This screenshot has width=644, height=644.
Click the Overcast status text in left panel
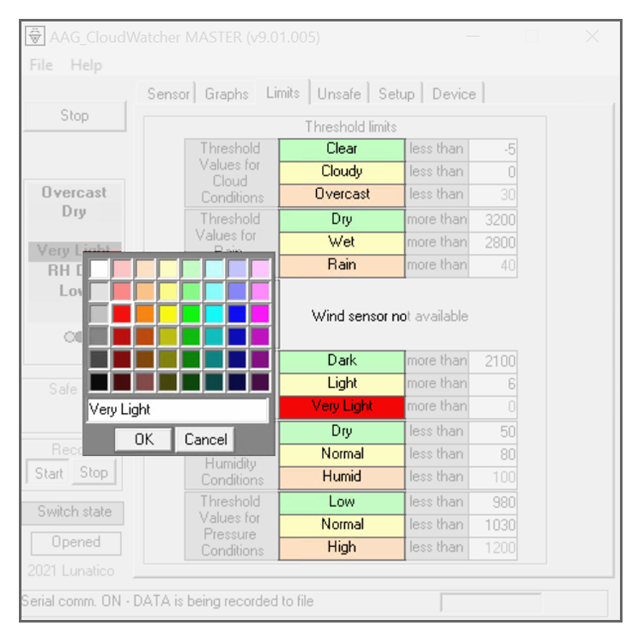coord(74,192)
